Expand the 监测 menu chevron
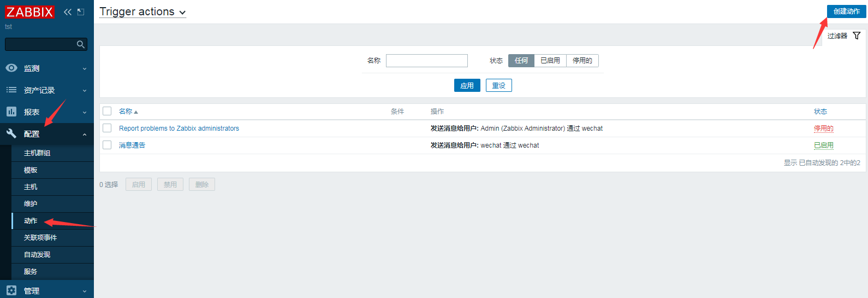 pos(85,69)
